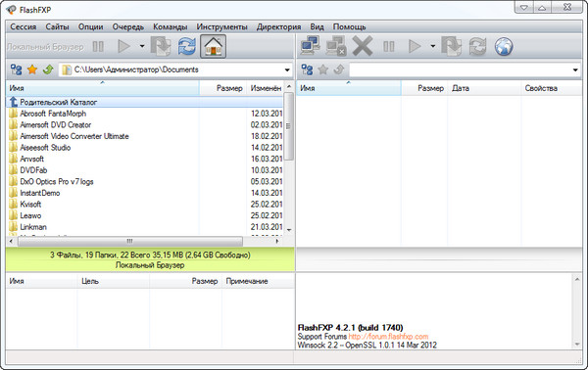Click the green Локальный Браузер status bar
This screenshot has height=370, width=588.
tap(150, 259)
